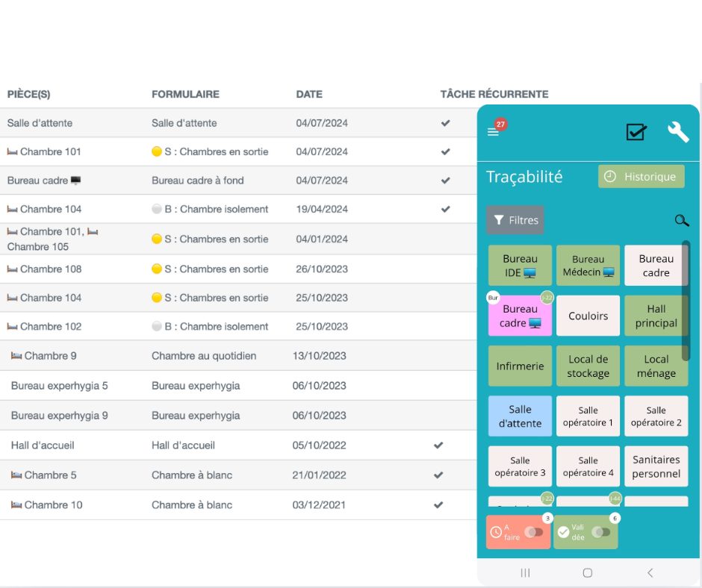
Task: Open the hamburger menu with notification badge
Action: [x=493, y=132]
